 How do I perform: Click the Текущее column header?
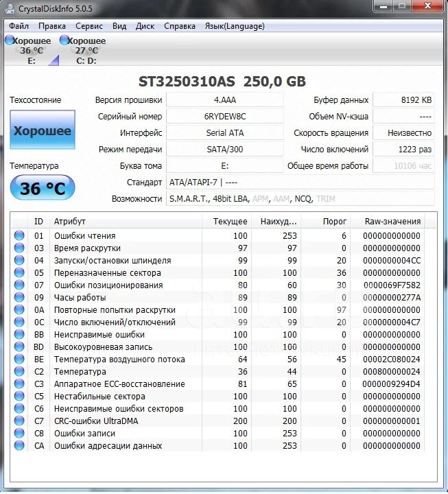point(226,222)
